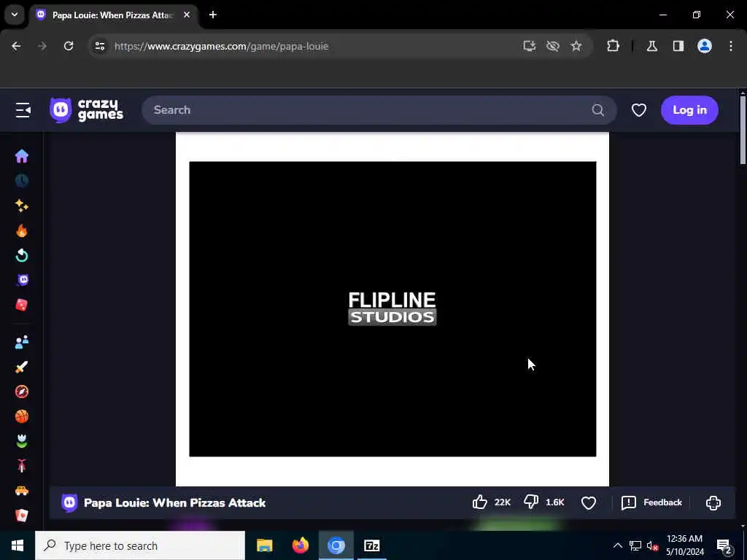Screen dimensions: 747x560
Task: Open the Feedback button
Action: [x=651, y=502]
